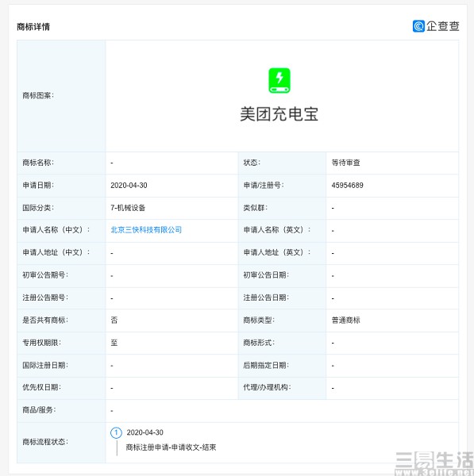The height and width of the screenshot is (476, 474).
Task: Select the application date 2020-04-30 value
Action: (x=129, y=185)
